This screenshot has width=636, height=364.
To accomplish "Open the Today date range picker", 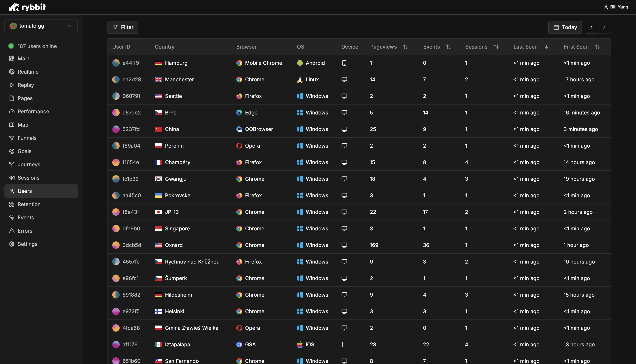I will pos(565,27).
